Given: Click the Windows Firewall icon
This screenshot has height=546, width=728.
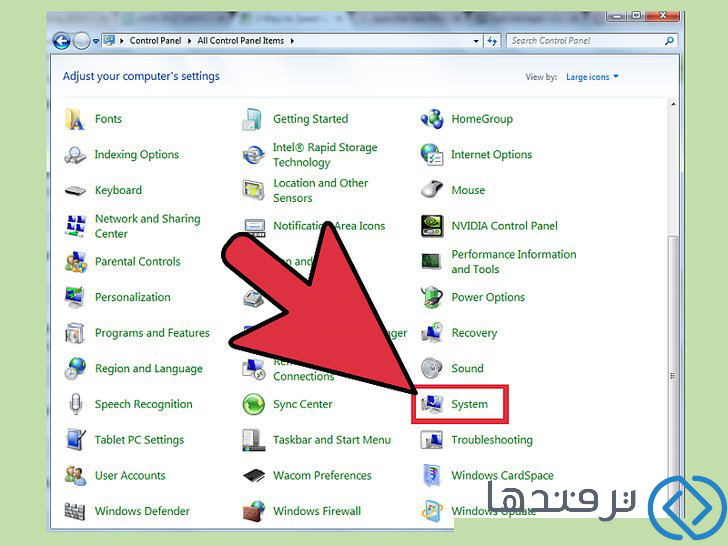Looking at the screenshot, I should (x=254, y=511).
